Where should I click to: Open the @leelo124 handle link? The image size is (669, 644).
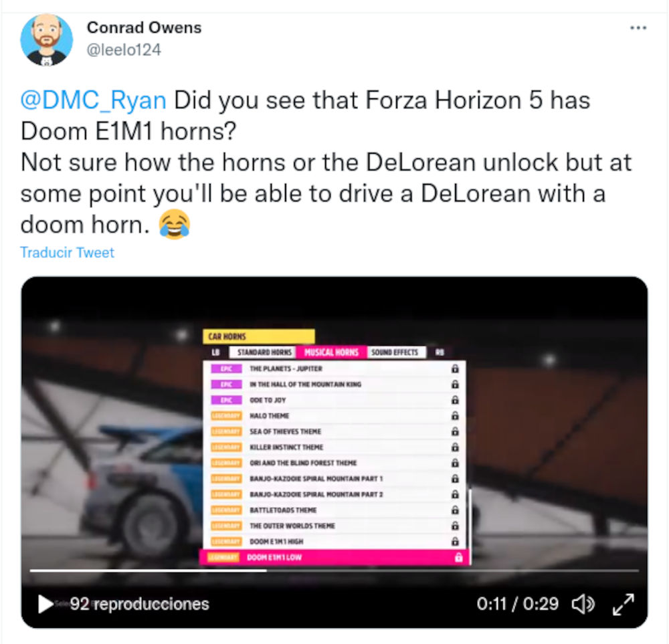point(124,50)
